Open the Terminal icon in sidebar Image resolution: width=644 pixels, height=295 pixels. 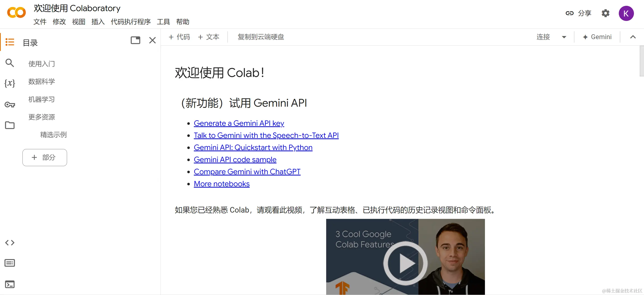coord(10,284)
